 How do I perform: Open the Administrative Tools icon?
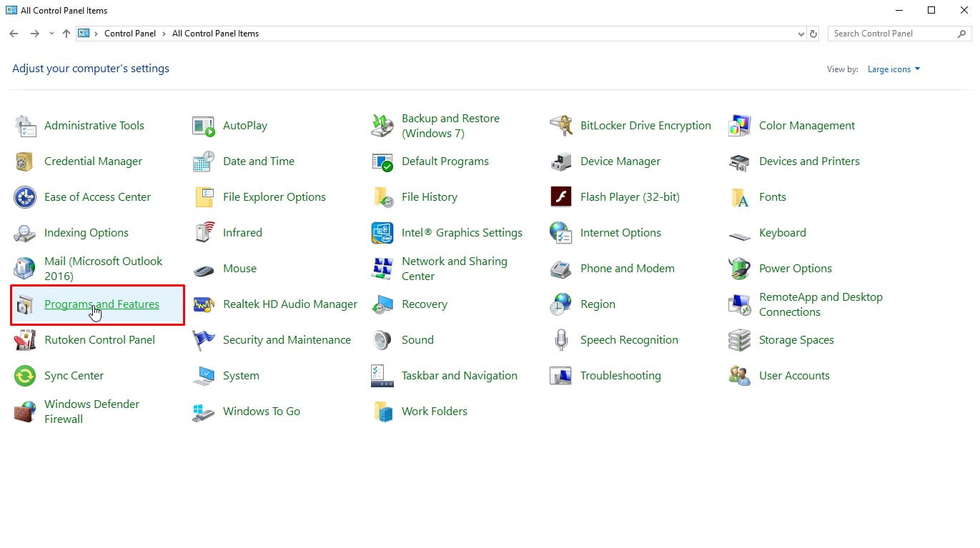25,126
